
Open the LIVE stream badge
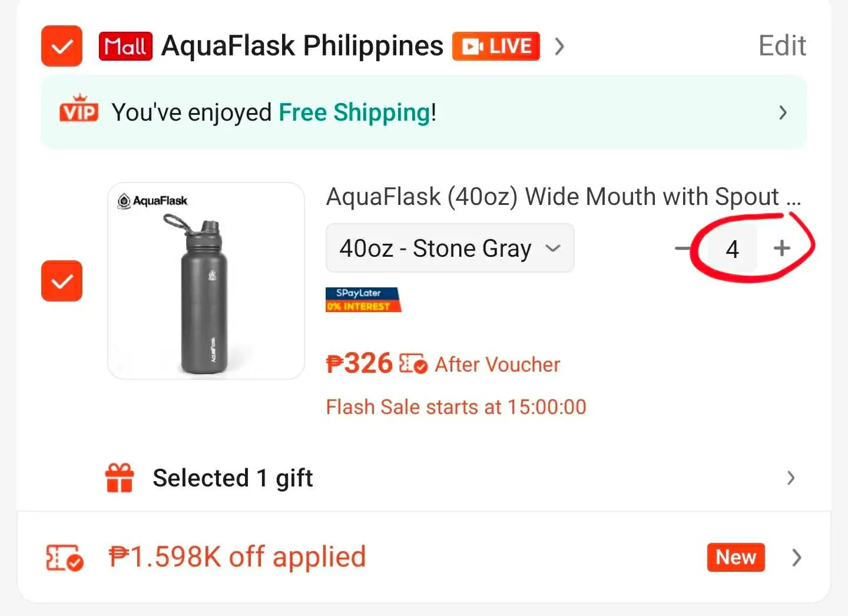496,46
